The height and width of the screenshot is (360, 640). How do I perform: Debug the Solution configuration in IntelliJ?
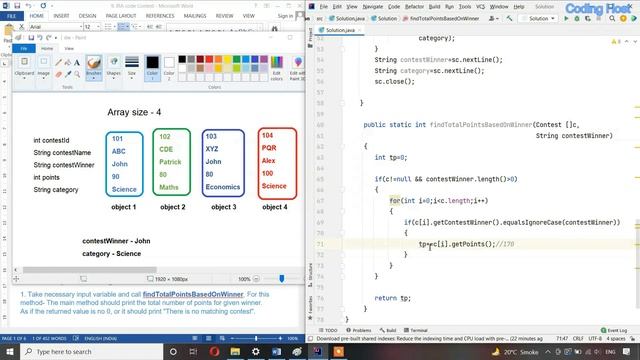coord(577,18)
